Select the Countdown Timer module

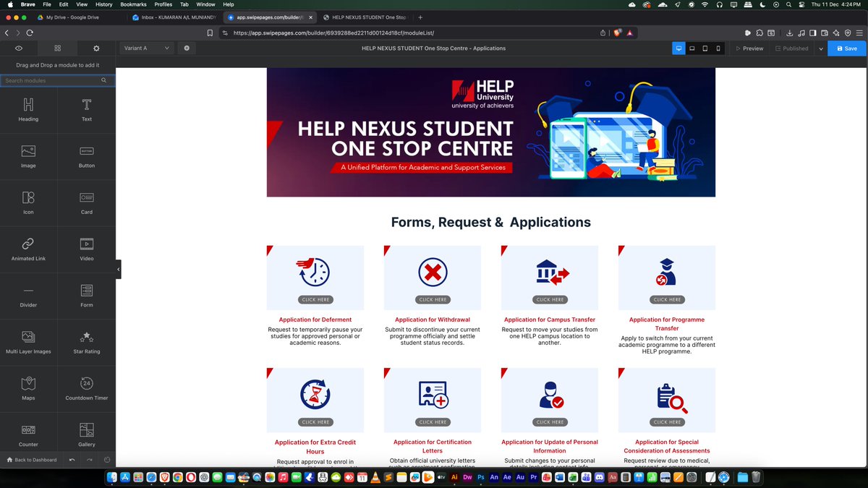(86, 388)
